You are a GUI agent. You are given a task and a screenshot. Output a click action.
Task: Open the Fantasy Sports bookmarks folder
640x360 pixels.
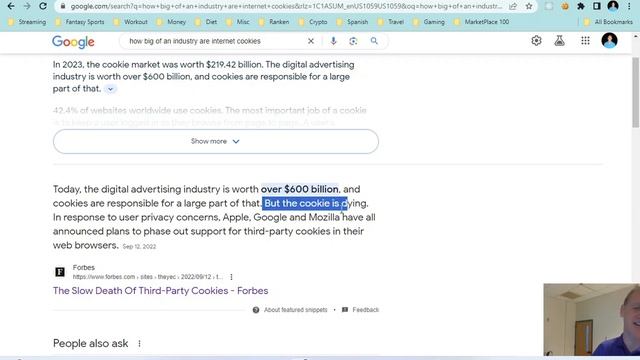click(x=80, y=22)
